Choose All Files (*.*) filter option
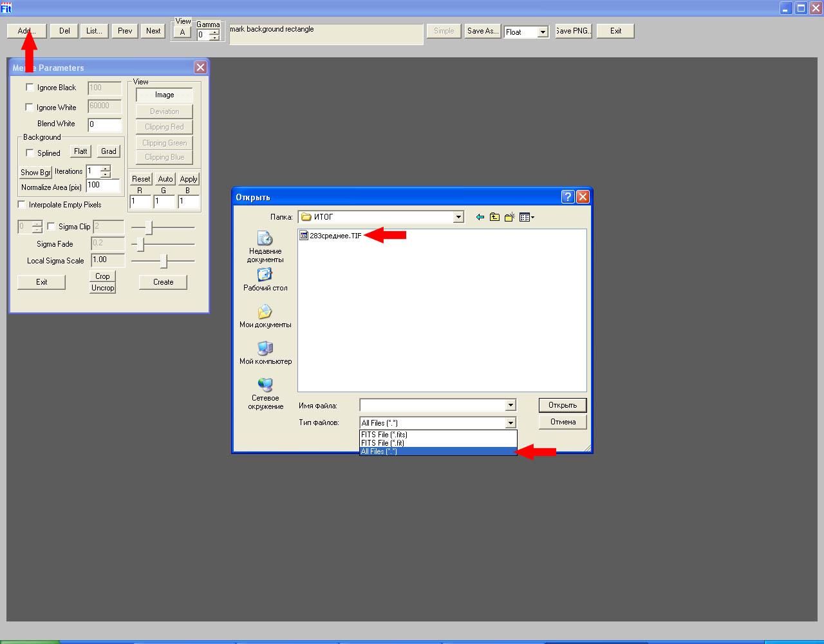The height and width of the screenshot is (644, 824). pyautogui.click(x=438, y=451)
